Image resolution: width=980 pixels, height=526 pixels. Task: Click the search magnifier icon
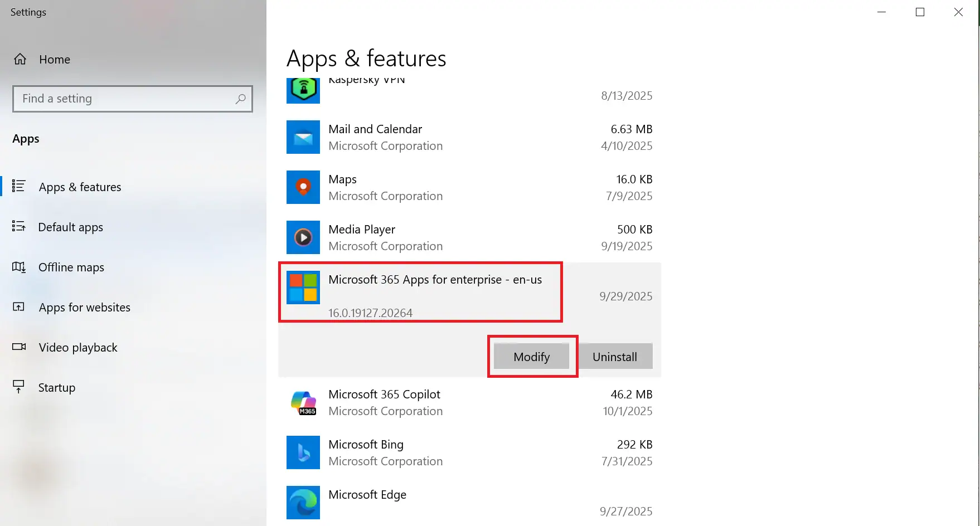point(240,99)
